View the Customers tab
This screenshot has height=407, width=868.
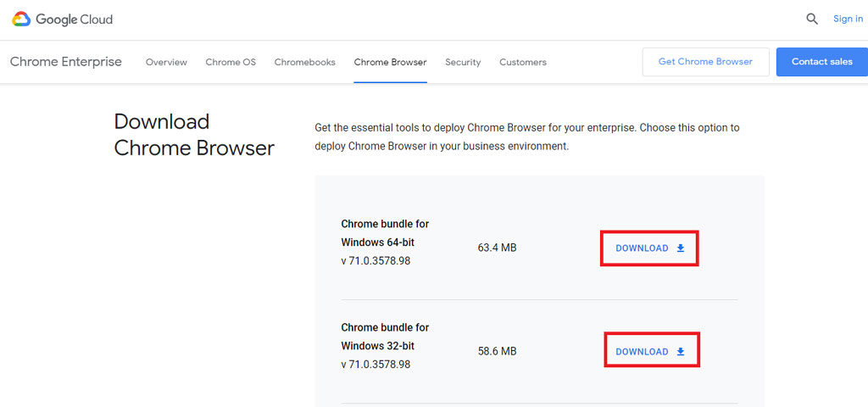(x=522, y=62)
